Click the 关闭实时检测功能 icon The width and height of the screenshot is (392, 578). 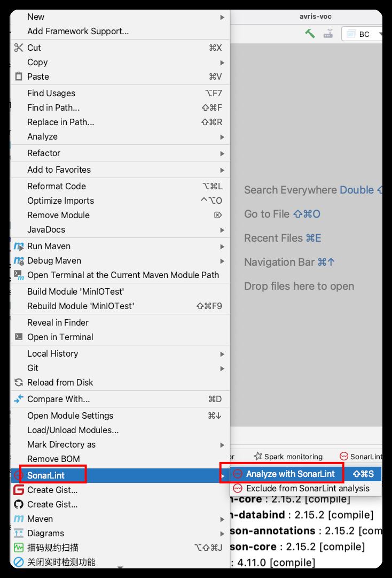(19, 562)
